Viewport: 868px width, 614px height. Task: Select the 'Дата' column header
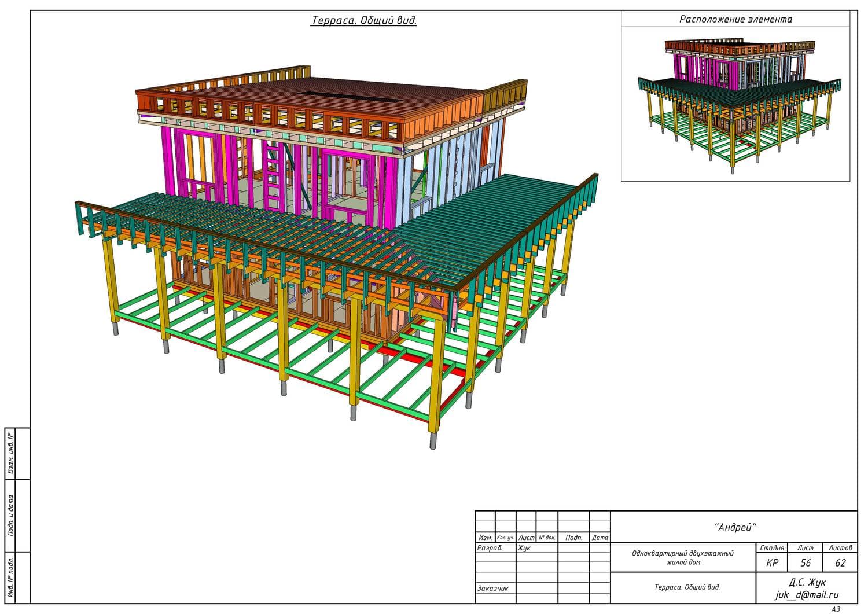[x=600, y=538]
